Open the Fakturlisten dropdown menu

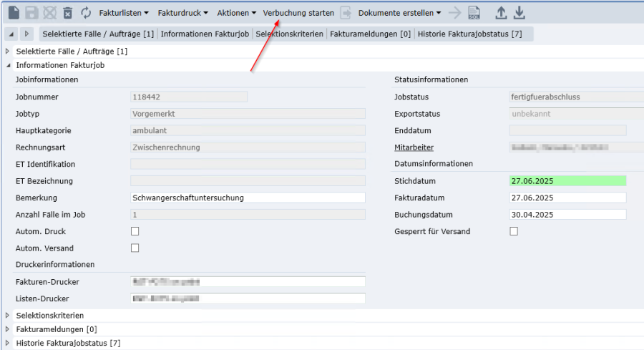(124, 13)
